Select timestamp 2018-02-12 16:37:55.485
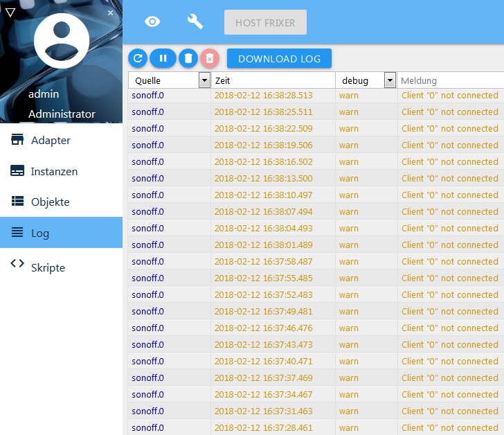This screenshot has height=435, width=504. [x=263, y=278]
